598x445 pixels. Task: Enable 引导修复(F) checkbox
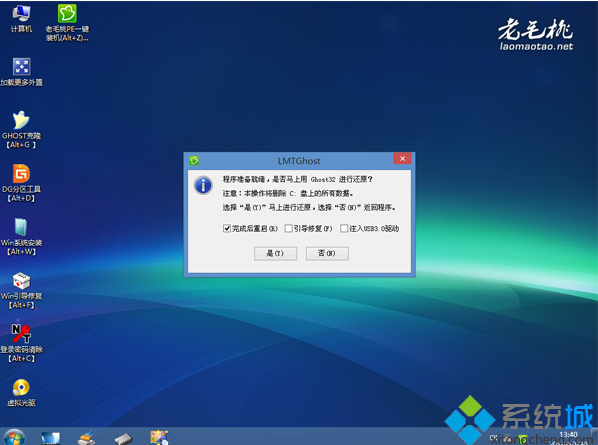[289, 228]
